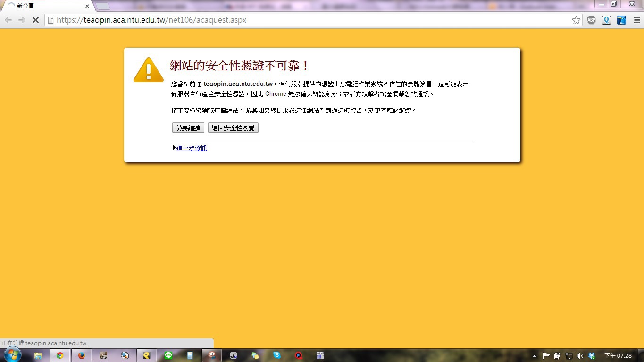Close the 新分頁 tab
The width and height of the screenshot is (644, 362).
87,6
